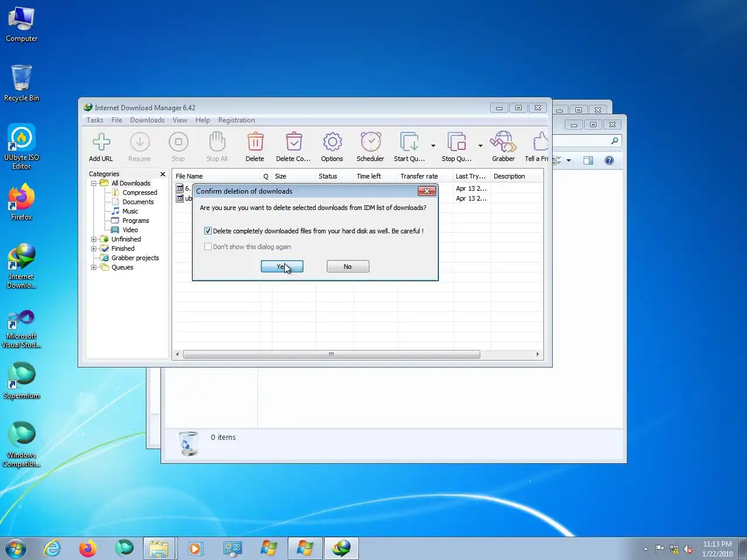Screen dimensions: 747x560
Task: Open the Tasks menu
Action: pyautogui.click(x=95, y=120)
